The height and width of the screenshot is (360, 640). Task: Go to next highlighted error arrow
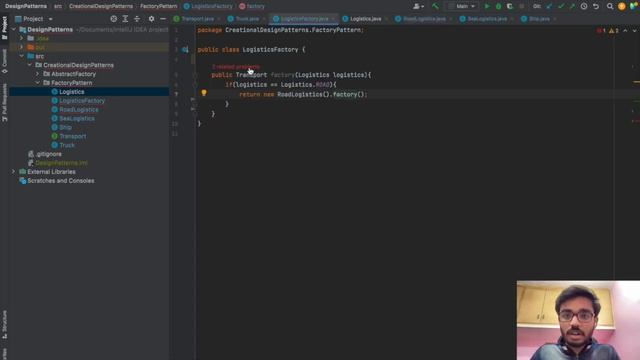point(635,31)
